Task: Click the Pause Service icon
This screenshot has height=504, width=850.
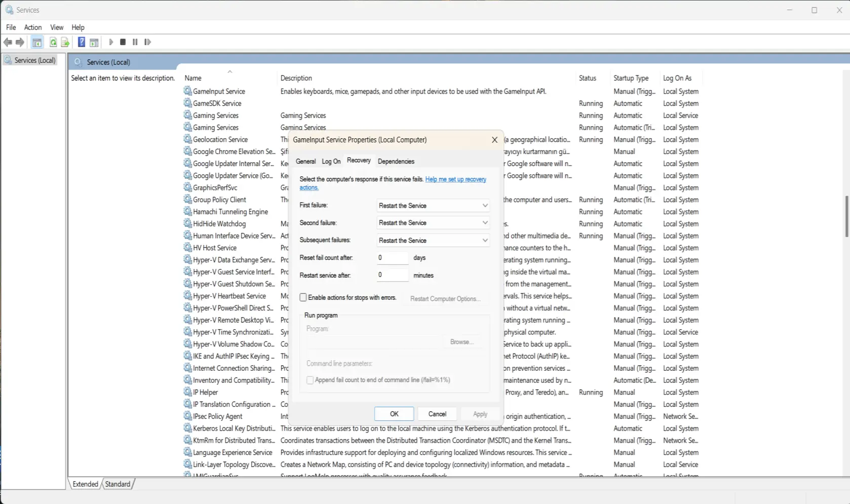Action: coord(135,42)
